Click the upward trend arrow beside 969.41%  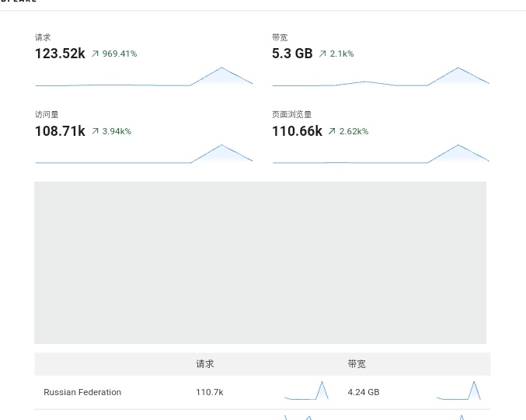click(95, 54)
